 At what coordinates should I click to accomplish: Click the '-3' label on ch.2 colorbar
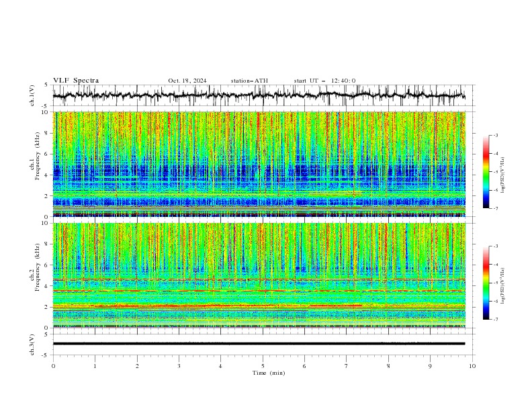(495, 246)
